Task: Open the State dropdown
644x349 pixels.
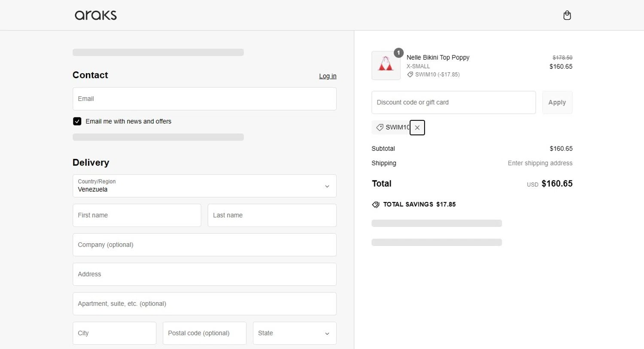Action: 295,333
